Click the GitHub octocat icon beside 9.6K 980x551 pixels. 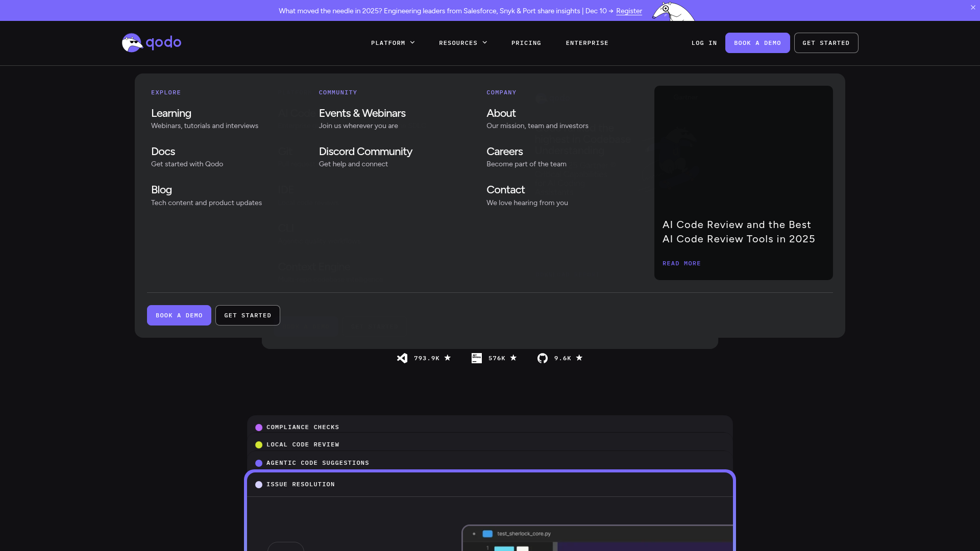pyautogui.click(x=543, y=358)
